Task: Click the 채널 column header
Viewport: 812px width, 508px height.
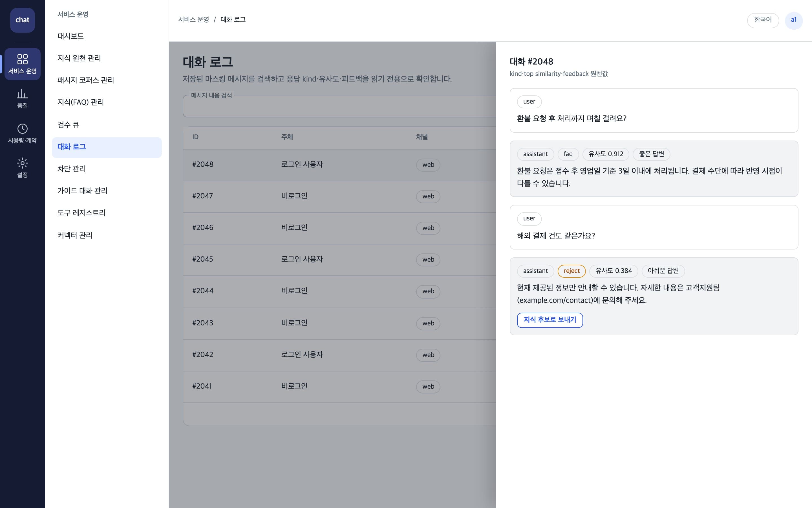Action: pyautogui.click(x=422, y=137)
